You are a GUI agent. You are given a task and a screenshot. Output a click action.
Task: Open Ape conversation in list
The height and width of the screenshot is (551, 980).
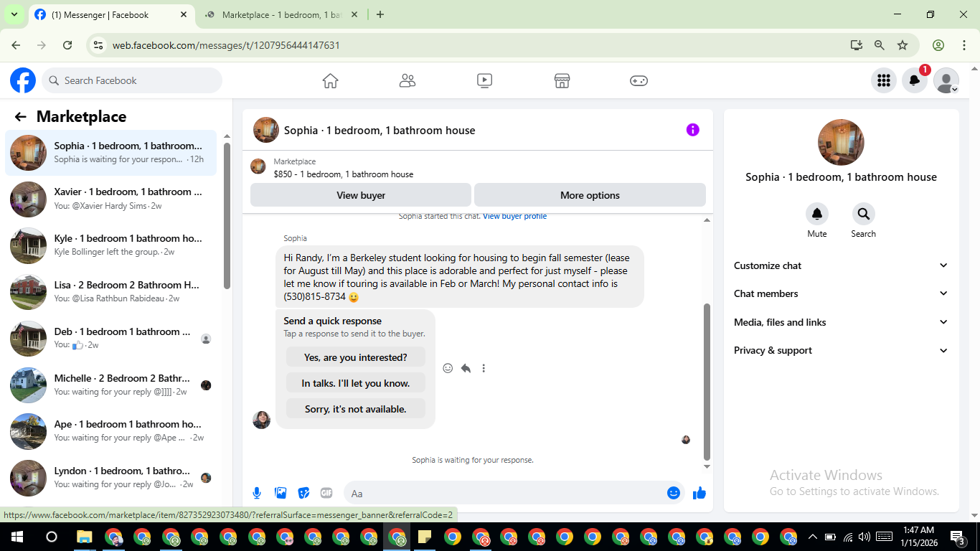click(110, 431)
